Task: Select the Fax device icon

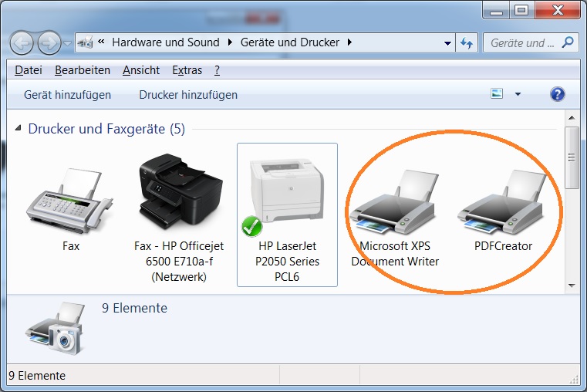Action: point(69,201)
